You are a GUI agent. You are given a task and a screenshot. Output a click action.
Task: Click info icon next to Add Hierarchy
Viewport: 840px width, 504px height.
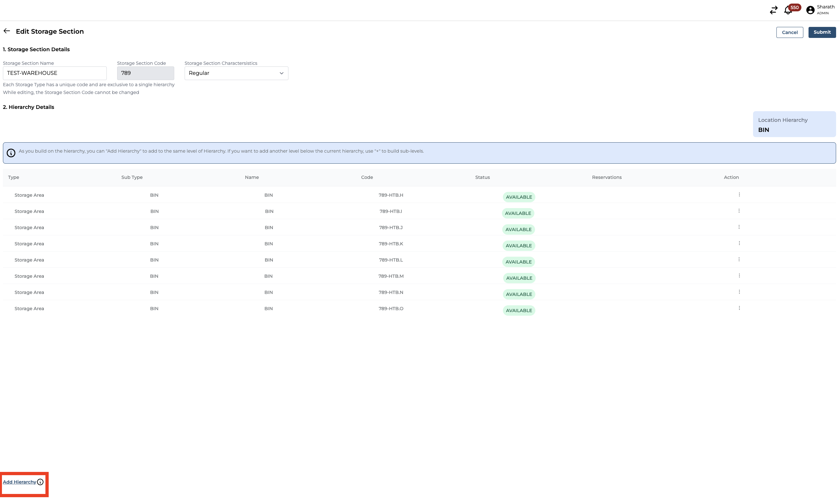(41, 482)
